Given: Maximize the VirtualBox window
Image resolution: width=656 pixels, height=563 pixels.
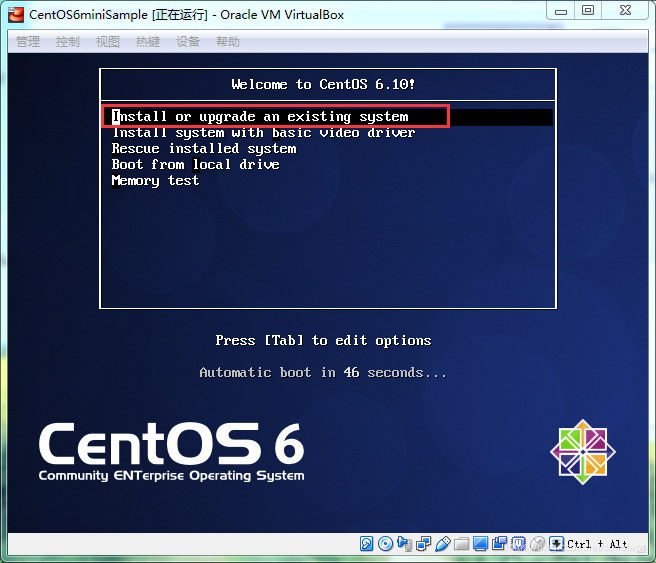Looking at the screenshot, I should [588, 10].
